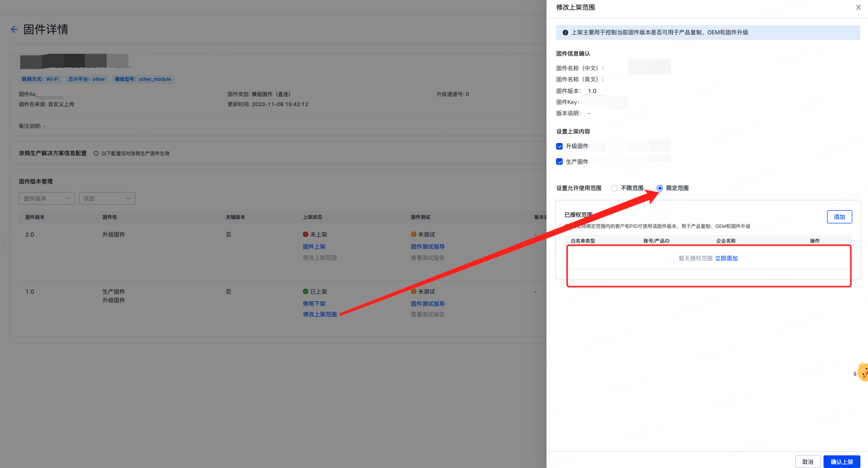The height and width of the screenshot is (468, 868).
Task: Click the 立即添加 link
Action: click(x=726, y=258)
